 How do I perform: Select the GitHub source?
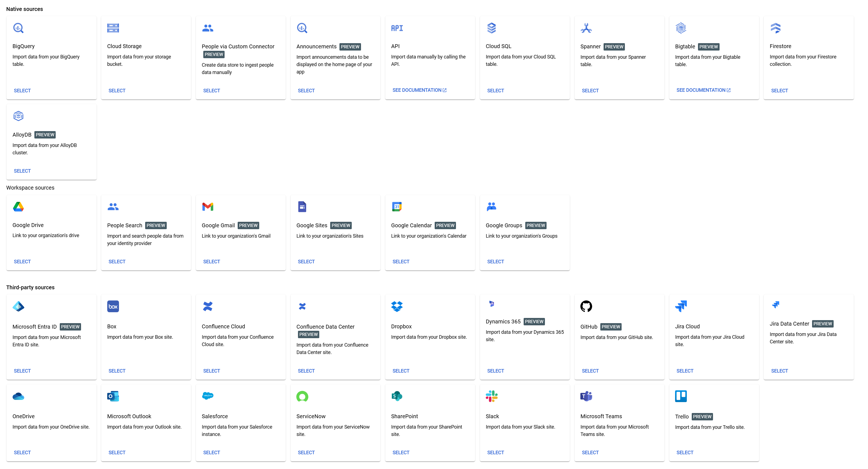590,371
